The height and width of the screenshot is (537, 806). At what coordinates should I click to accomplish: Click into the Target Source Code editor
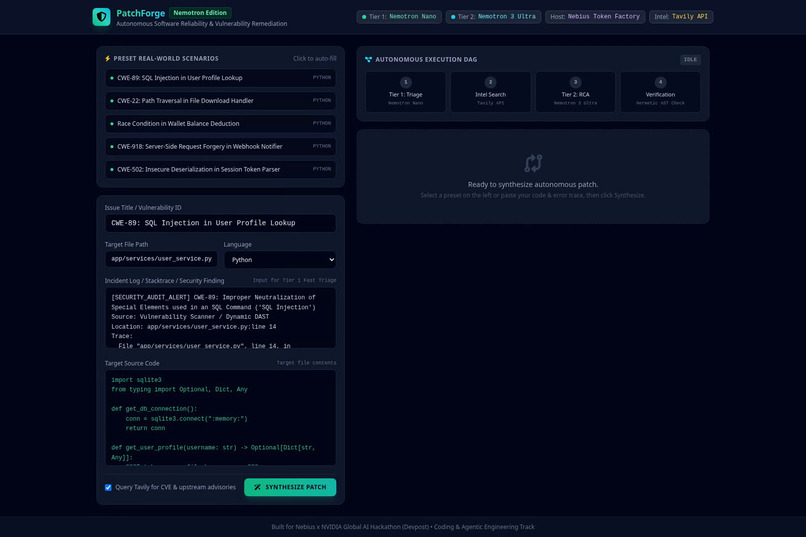click(221, 418)
